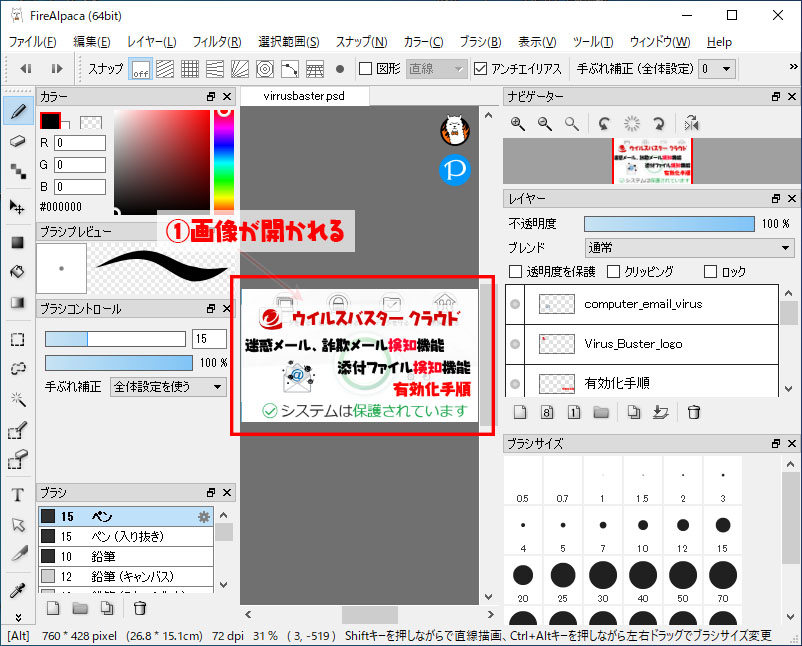
Task: Create a new layer folder
Action: pyautogui.click(x=601, y=412)
